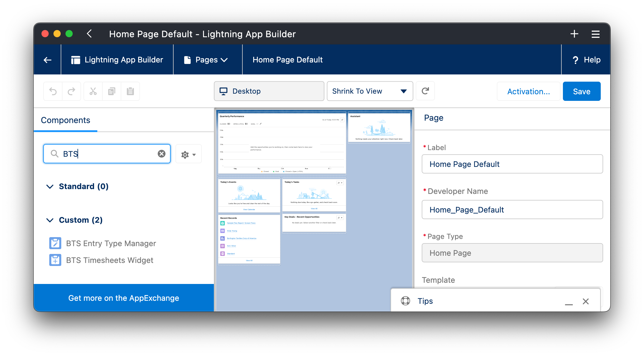Click the Cut scissors icon
Screen dimensions: 644x356
click(x=93, y=91)
